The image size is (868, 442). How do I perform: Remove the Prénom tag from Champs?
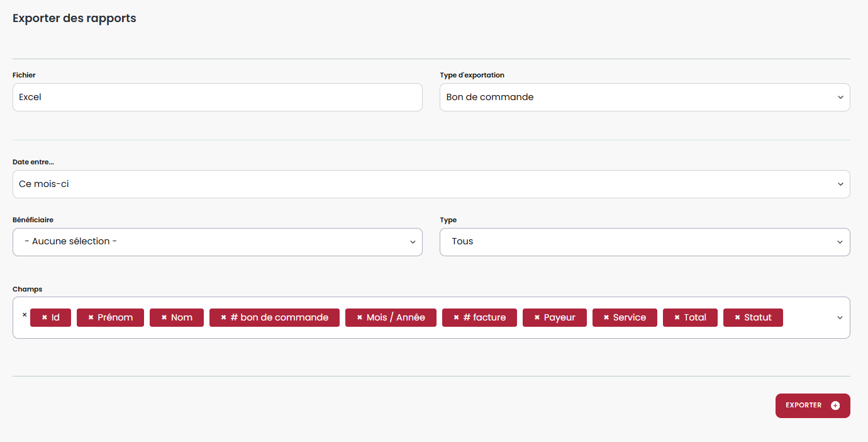[91, 318]
